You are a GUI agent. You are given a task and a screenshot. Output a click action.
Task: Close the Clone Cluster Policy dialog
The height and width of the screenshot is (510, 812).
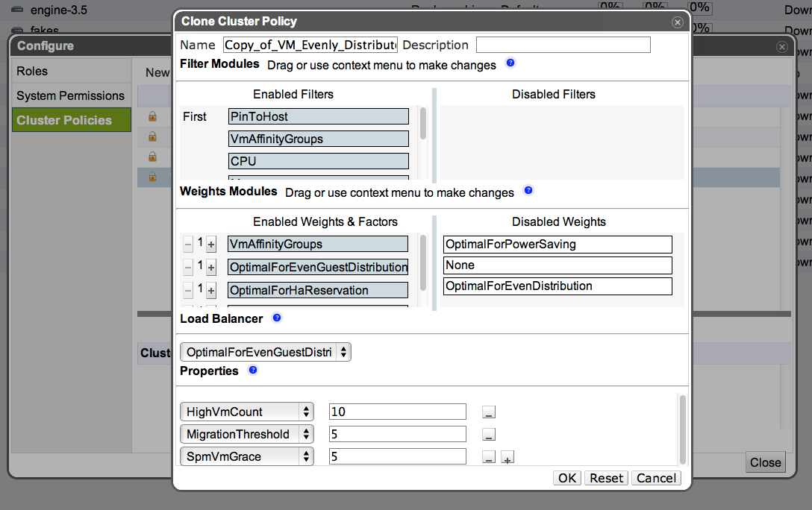tap(678, 22)
